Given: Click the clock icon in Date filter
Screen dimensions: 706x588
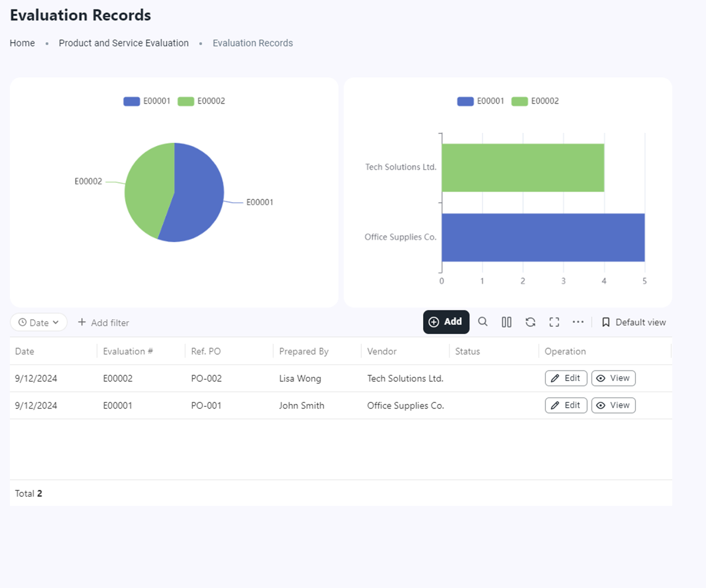Looking at the screenshot, I should pyautogui.click(x=22, y=322).
